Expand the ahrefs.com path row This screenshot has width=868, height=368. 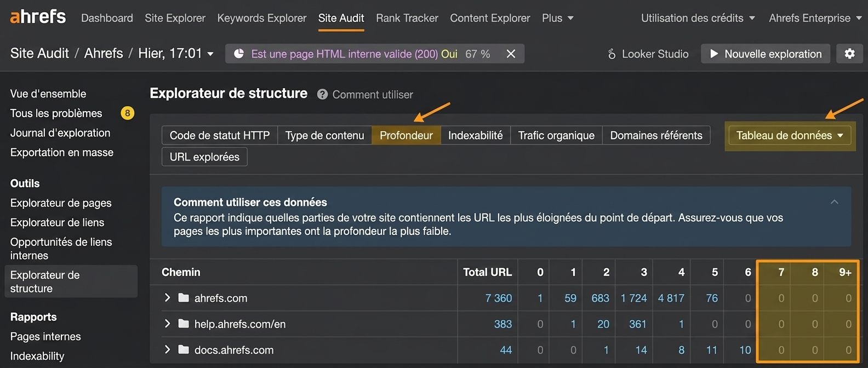(167, 297)
